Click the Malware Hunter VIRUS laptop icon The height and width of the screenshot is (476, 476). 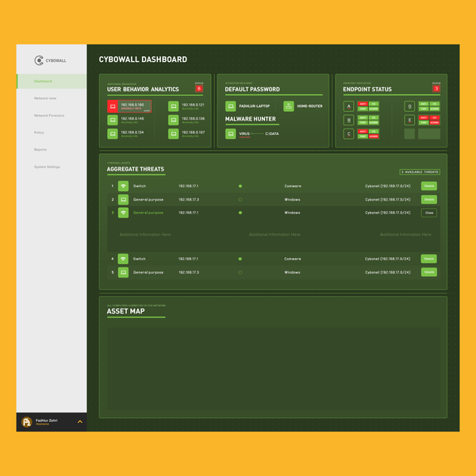click(x=231, y=133)
